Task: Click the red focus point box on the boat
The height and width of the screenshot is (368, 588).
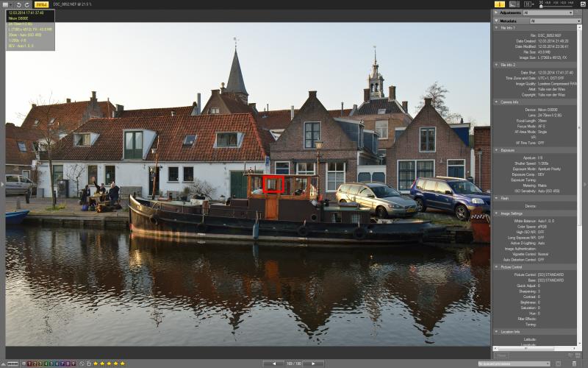Action: pyautogui.click(x=273, y=185)
